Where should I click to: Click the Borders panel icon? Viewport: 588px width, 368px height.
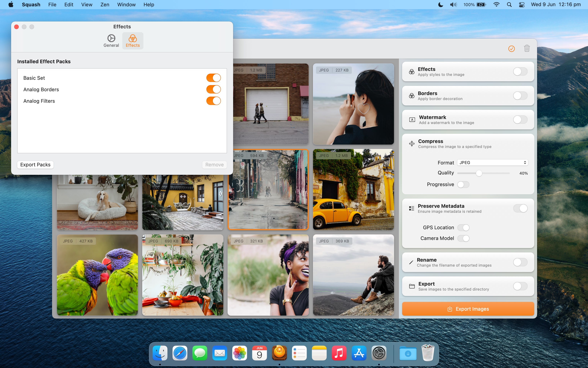(x=412, y=96)
